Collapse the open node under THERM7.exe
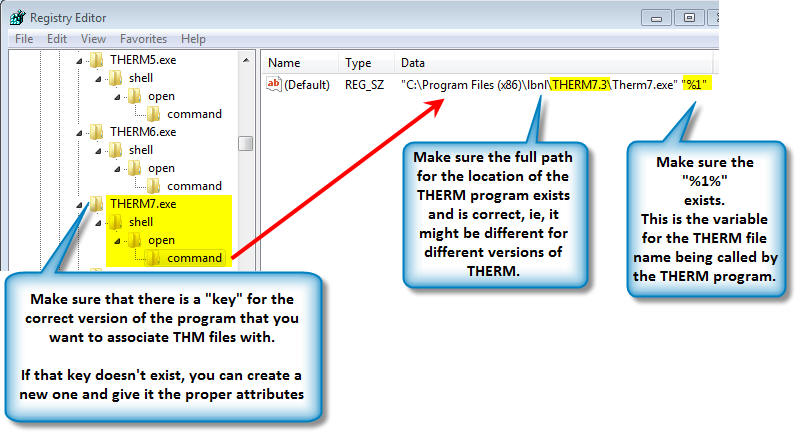The width and height of the screenshot is (800, 436). 117,241
